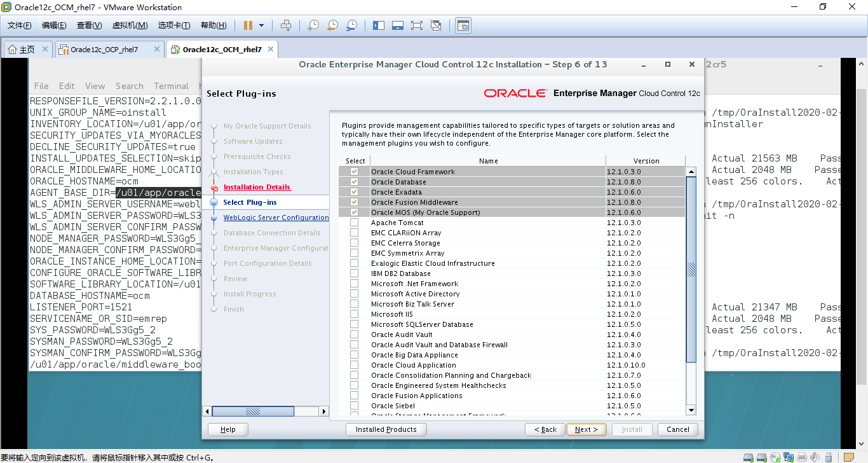
Task: Click the plug-in list vertical scrollbar thumb
Action: [x=691, y=270]
